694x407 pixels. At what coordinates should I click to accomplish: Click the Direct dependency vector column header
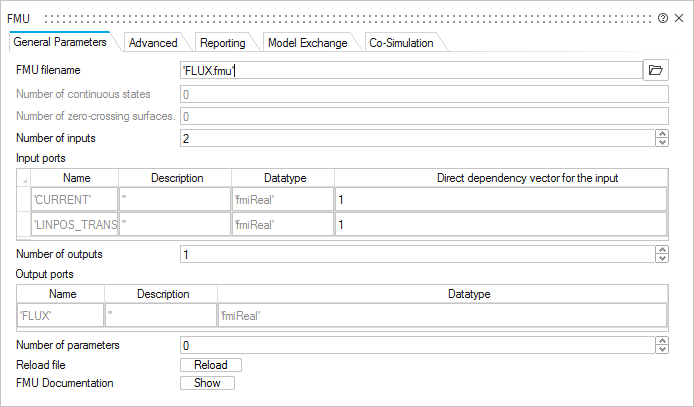coord(501,178)
